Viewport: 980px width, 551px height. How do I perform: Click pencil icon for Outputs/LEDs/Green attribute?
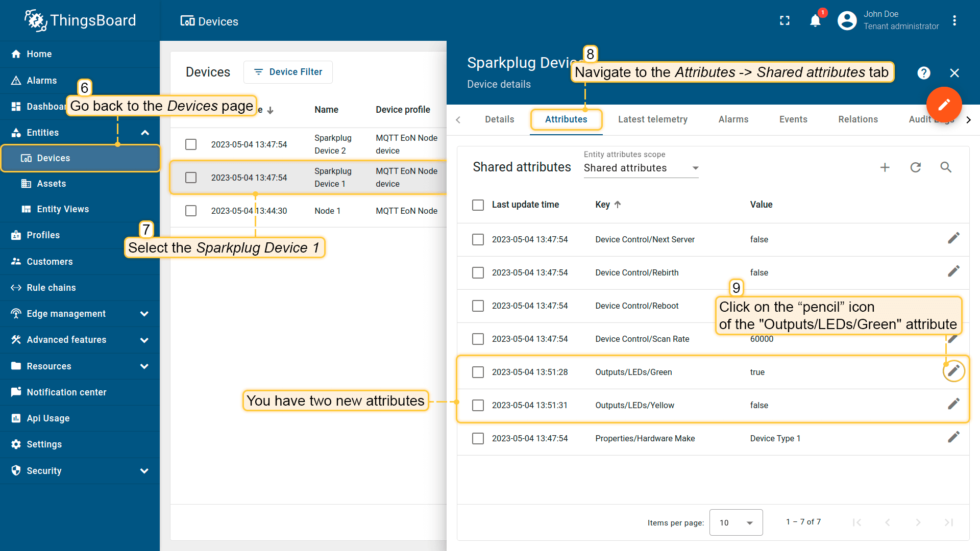[x=953, y=371]
